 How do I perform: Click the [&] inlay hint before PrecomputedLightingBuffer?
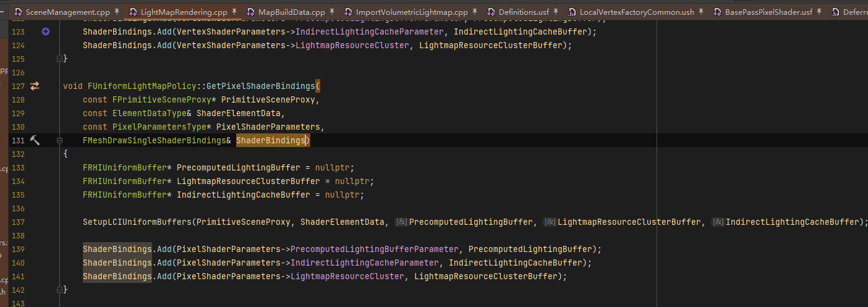point(401,222)
